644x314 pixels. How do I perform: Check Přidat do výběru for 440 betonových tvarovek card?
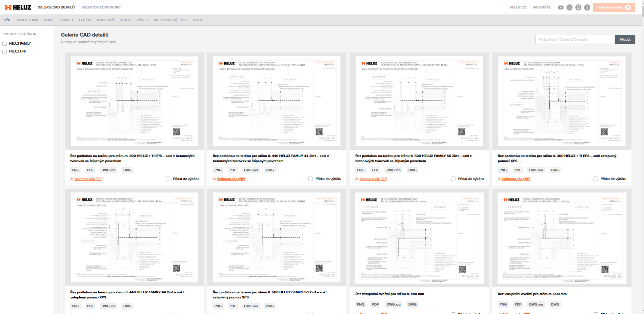pos(310,179)
